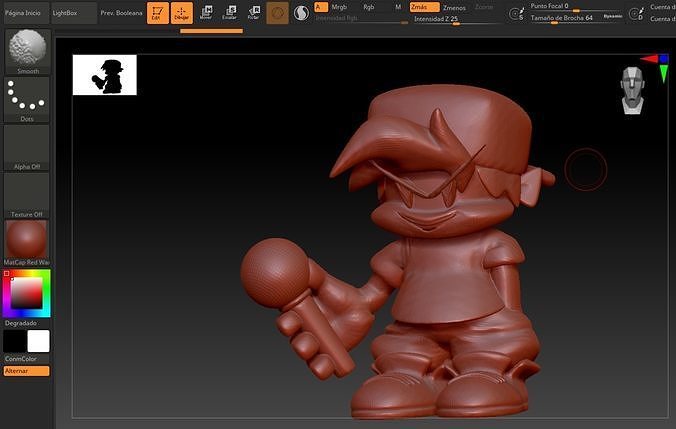Click the microphone on the 3D model

pos(275,273)
